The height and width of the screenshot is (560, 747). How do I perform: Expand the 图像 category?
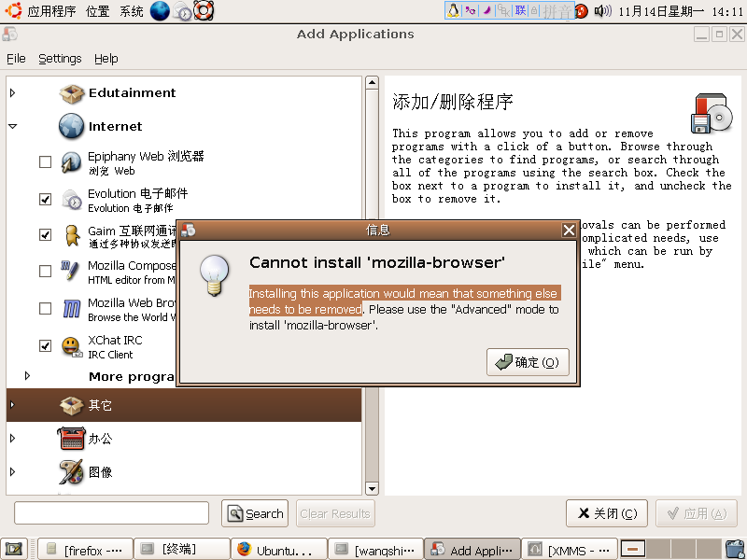pos(13,471)
